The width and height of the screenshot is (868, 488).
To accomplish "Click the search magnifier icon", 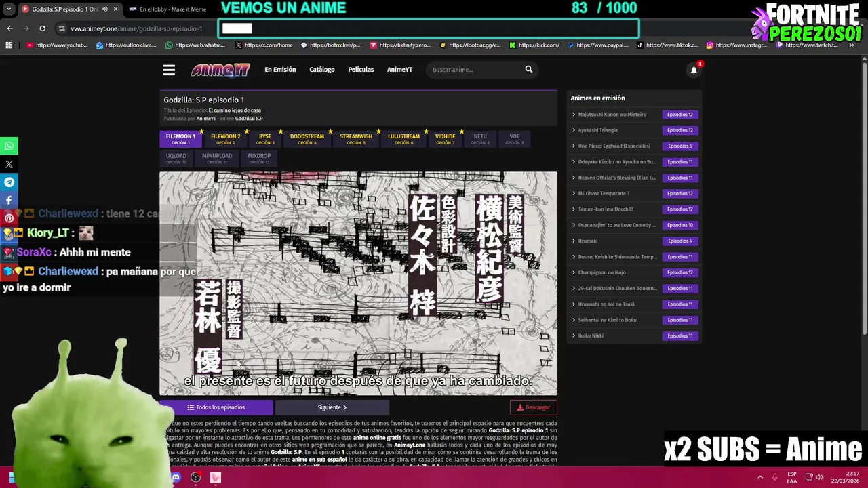I will point(529,69).
